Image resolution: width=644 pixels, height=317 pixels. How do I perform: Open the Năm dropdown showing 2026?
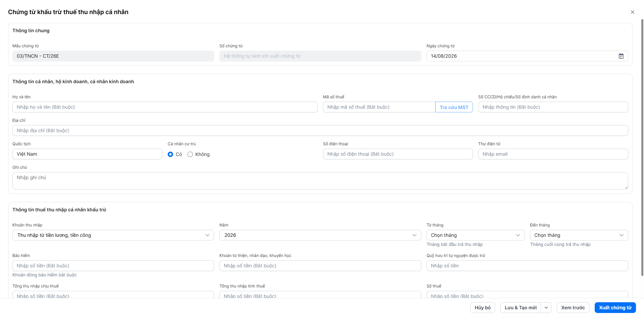(x=320, y=235)
